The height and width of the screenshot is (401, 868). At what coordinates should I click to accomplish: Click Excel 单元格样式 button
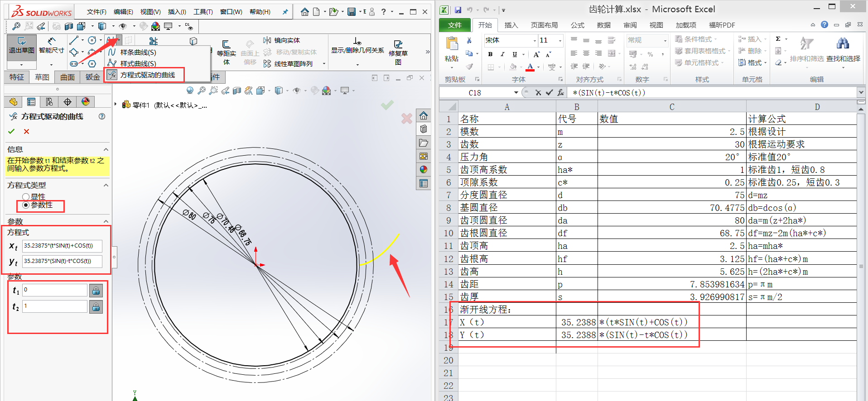coord(699,63)
